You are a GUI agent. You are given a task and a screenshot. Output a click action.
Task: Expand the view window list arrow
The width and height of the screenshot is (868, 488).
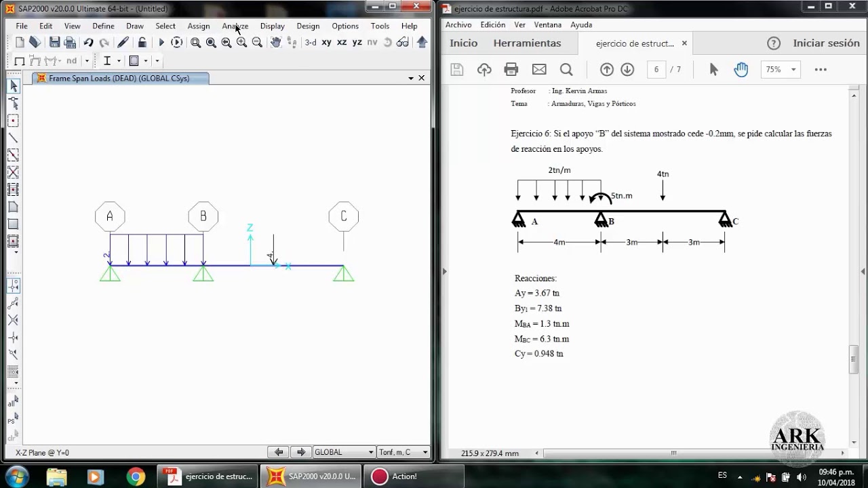pyautogui.click(x=411, y=78)
